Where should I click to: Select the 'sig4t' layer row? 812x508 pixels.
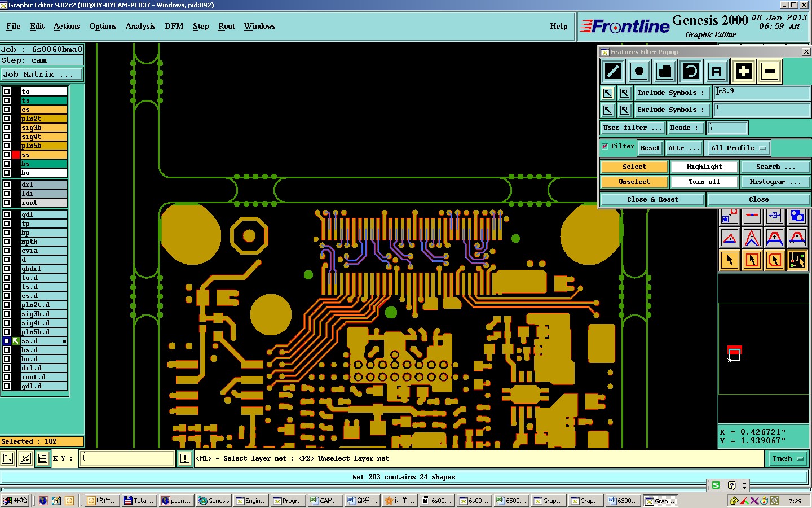(x=43, y=137)
